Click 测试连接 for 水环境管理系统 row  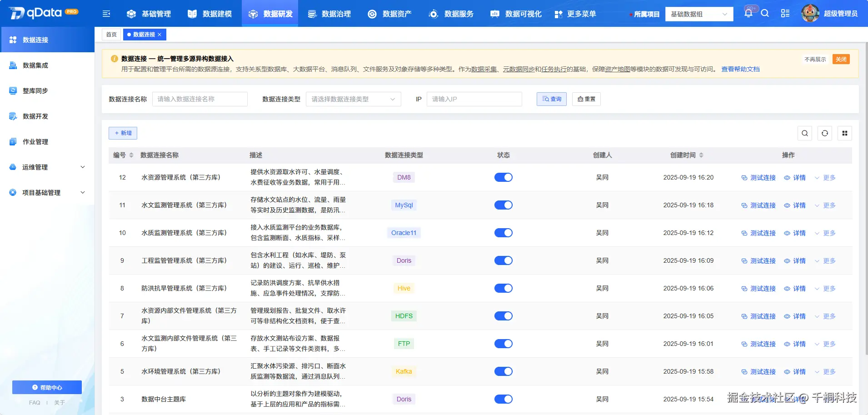(x=758, y=372)
